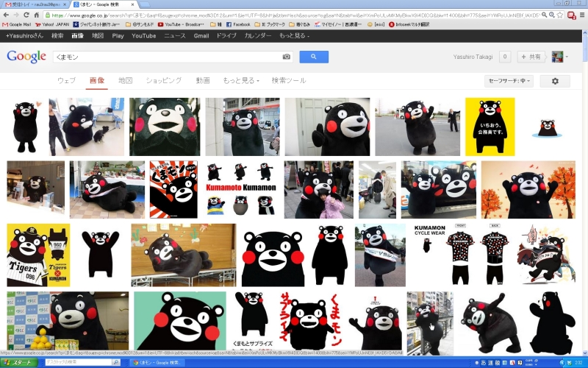The height and width of the screenshot is (368, 588).
Task: Click the Windows スタート button
Action: click(20, 363)
